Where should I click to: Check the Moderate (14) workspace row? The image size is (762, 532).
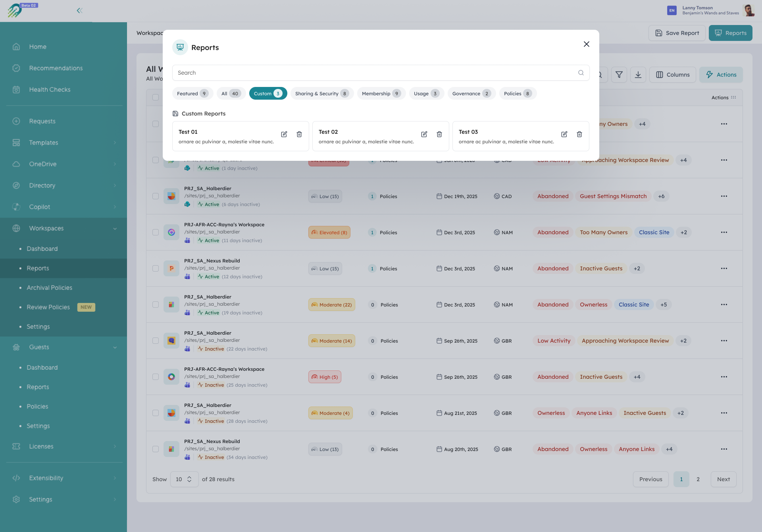pos(156,341)
